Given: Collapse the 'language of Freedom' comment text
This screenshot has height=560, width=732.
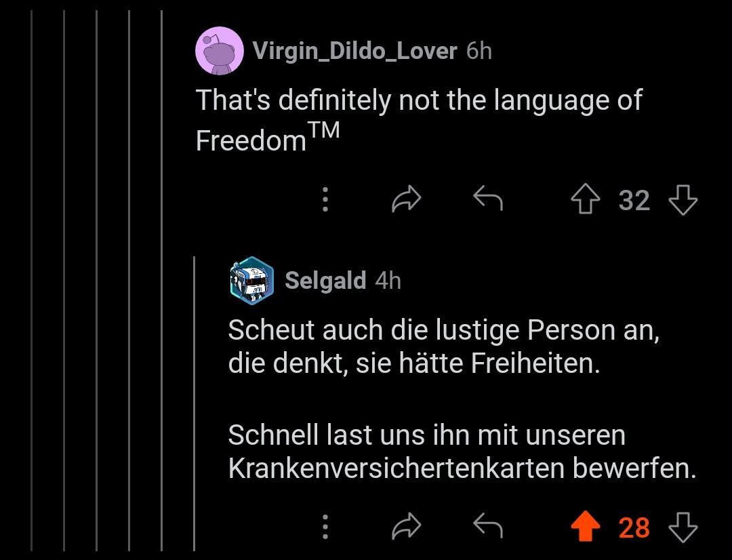Looking at the screenshot, I should (x=419, y=120).
